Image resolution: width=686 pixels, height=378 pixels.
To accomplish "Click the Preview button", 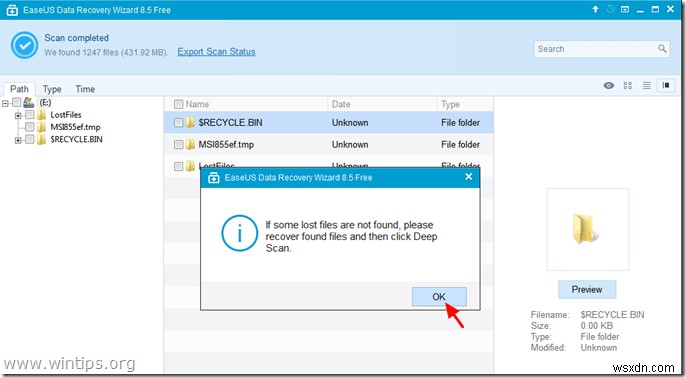I will point(587,289).
